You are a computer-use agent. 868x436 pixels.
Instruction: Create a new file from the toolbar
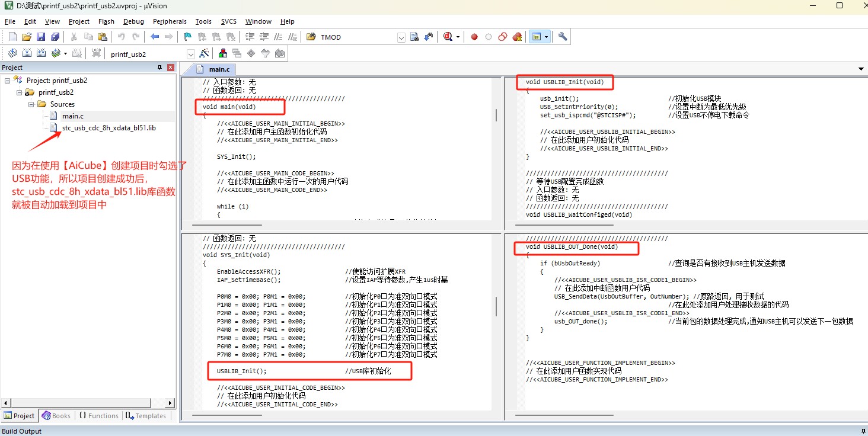pyautogui.click(x=12, y=37)
